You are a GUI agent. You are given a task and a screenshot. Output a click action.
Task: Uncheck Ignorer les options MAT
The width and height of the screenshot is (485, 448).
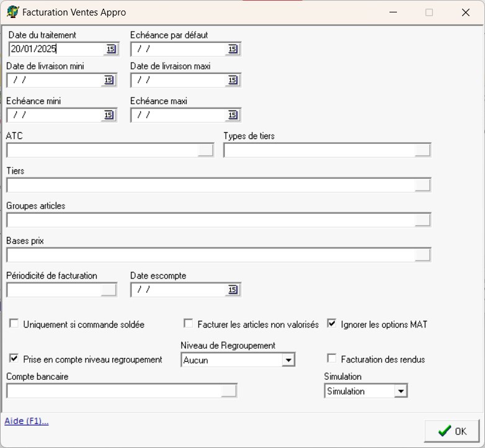[x=332, y=324]
